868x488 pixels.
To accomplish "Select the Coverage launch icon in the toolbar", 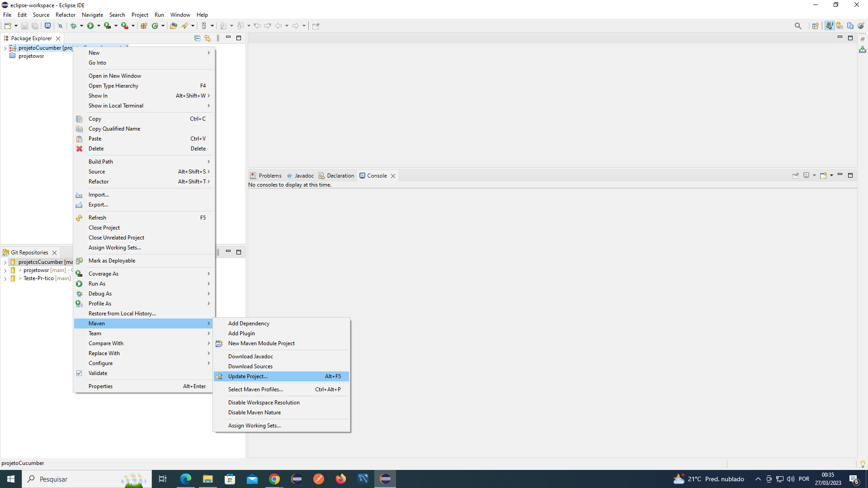I will [x=108, y=26].
